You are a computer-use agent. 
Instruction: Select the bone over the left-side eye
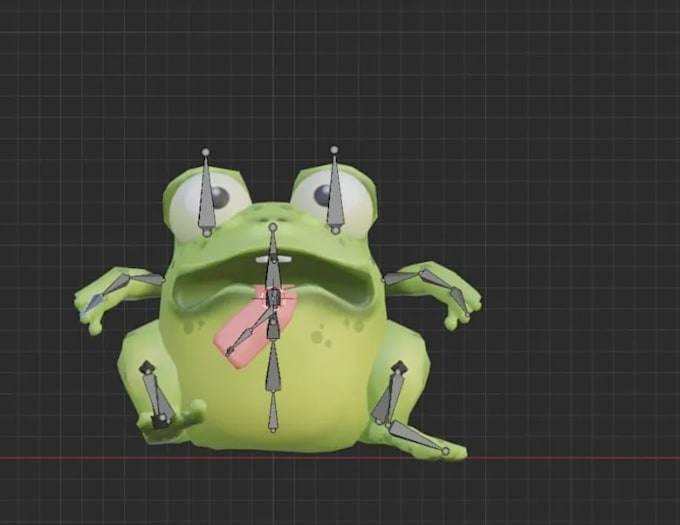pos(206,195)
